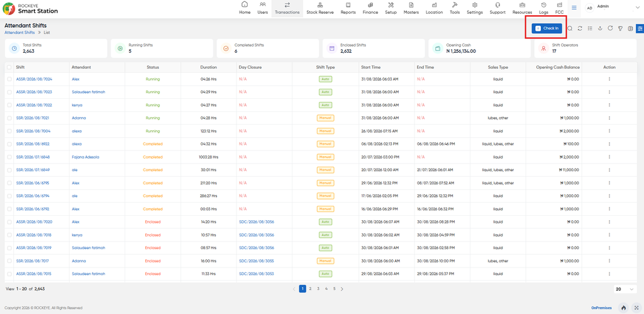Check the box for shift SSR/2026/08/7021
The height and width of the screenshot is (314, 644).
(x=9, y=118)
